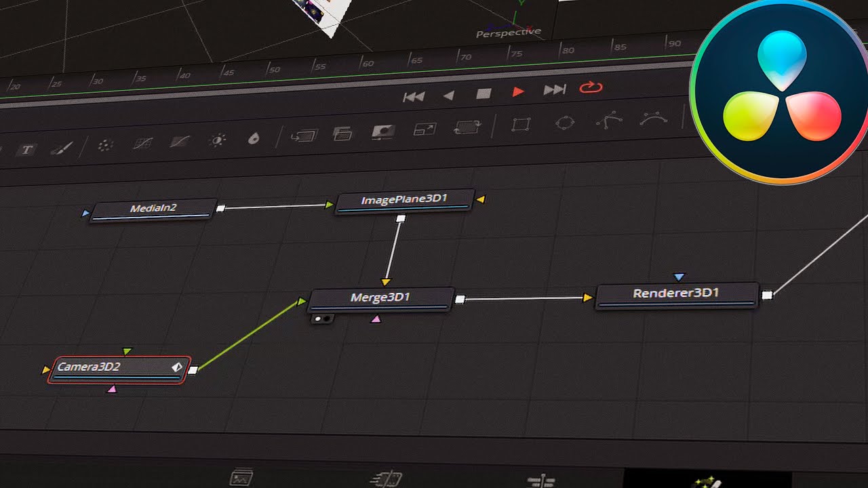Screen dimensions: 868x488
Task: Click the output square of MediaIn2
Action: [220, 209]
